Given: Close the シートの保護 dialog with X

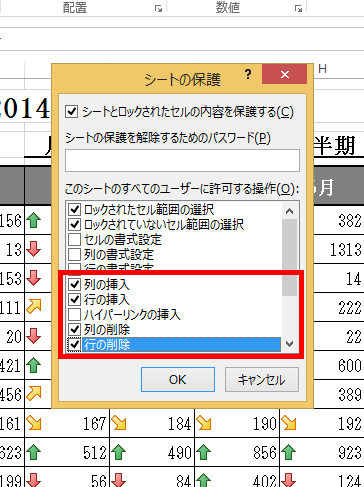Looking at the screenshot, I should [x=284, y=74].
